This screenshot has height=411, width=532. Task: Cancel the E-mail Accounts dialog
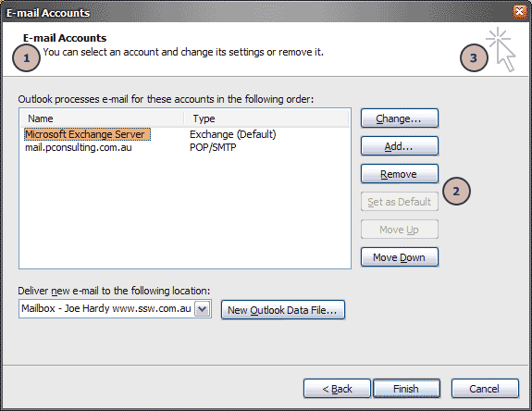[485, 389]
